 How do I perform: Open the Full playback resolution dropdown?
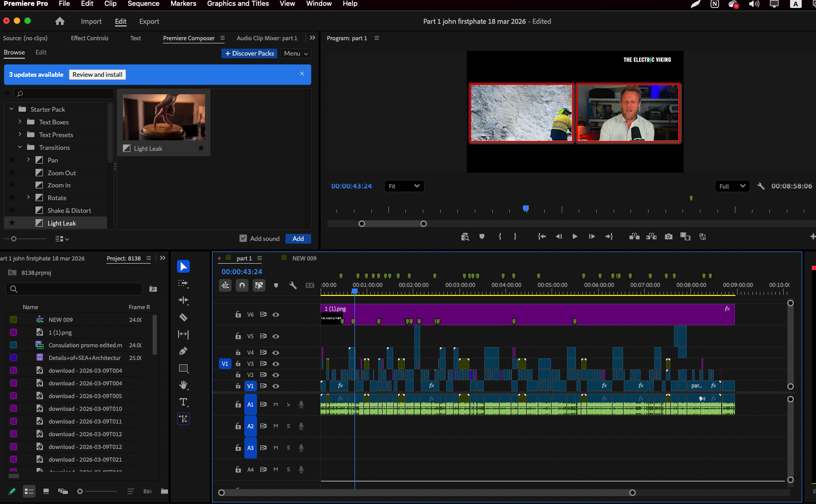(732, 186)
